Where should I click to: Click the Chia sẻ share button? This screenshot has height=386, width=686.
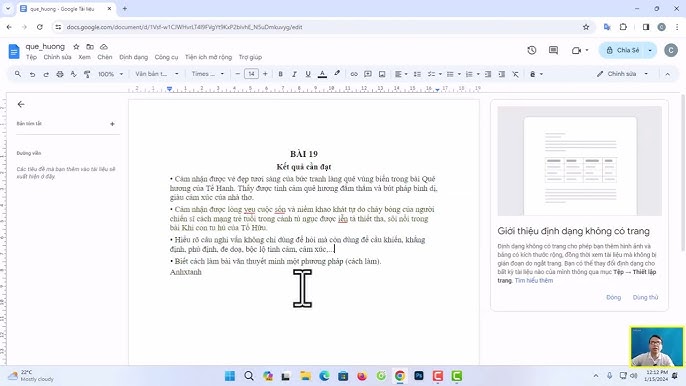pyautogui.click(x=623, y=50)
